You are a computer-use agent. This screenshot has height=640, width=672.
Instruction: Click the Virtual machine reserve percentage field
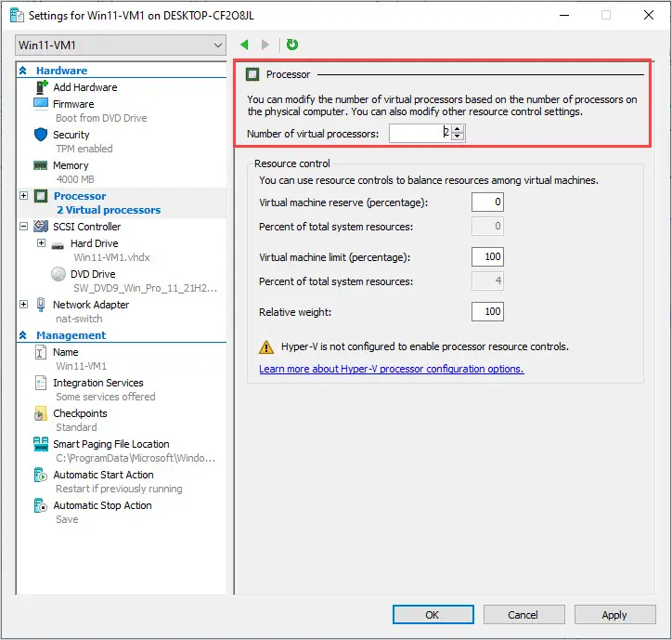487,202
